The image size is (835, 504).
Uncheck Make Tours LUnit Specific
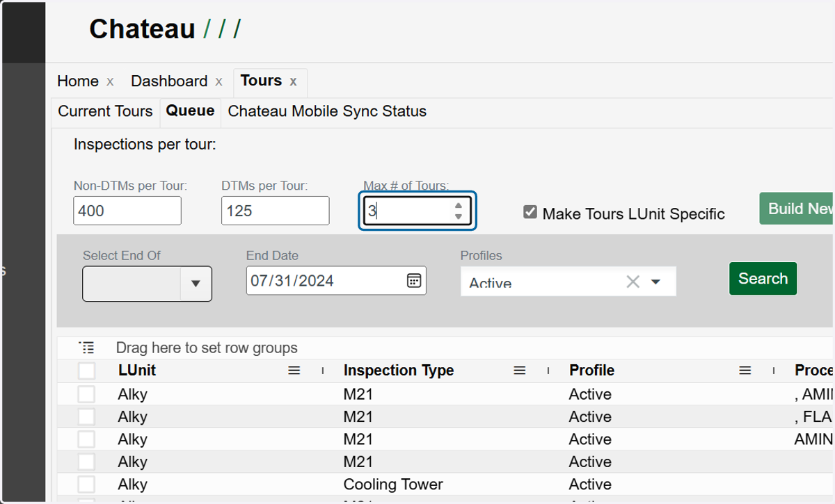pos(530,212)
